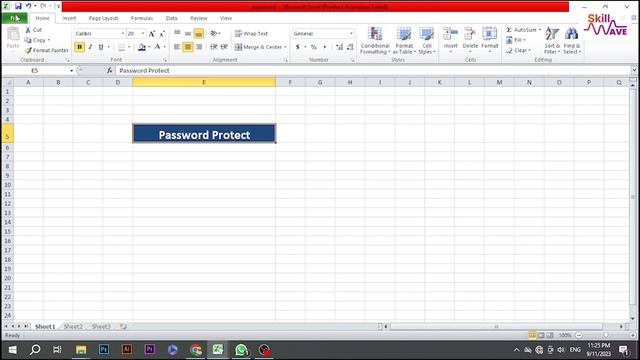This screenshot has height=360, width=640.
Task: Click the Orientation text rotate icon
Action: click(x=214, y=33)
